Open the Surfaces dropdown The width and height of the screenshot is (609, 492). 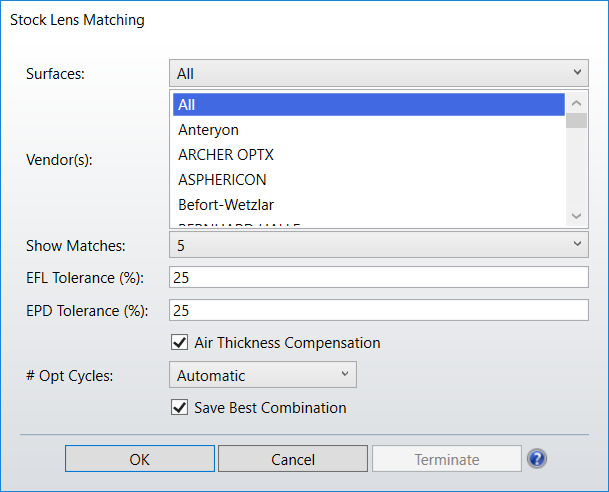point(379,73)
